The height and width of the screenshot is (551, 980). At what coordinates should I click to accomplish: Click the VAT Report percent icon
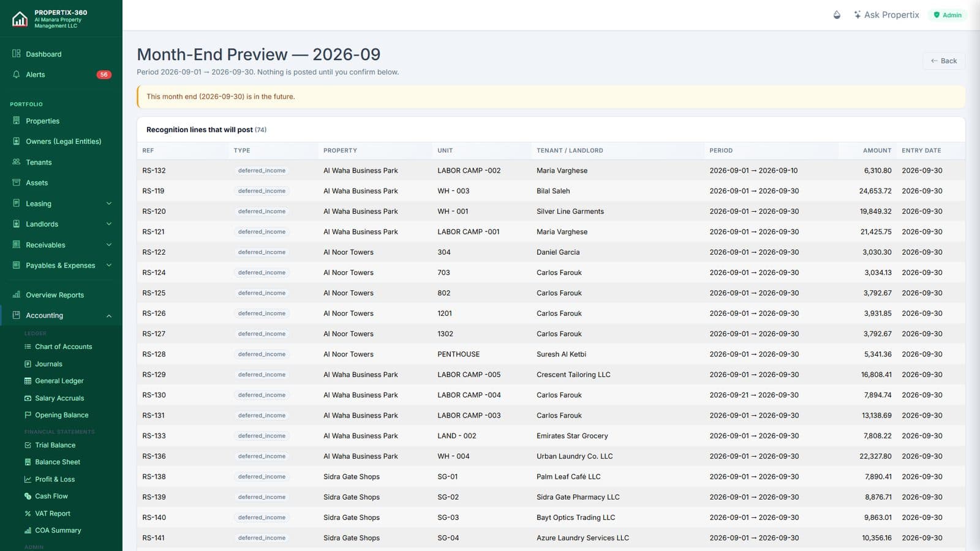28,514
